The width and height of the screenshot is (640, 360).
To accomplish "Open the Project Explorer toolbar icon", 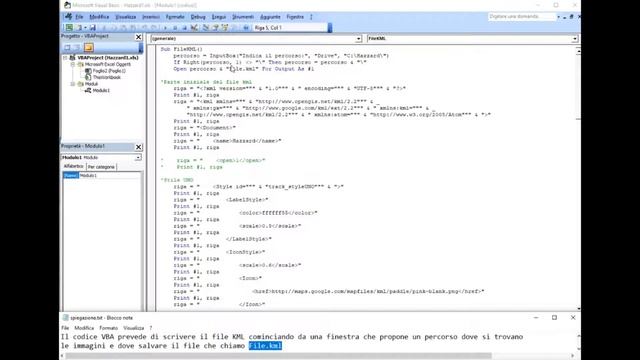I will click(x=206, y=28).
